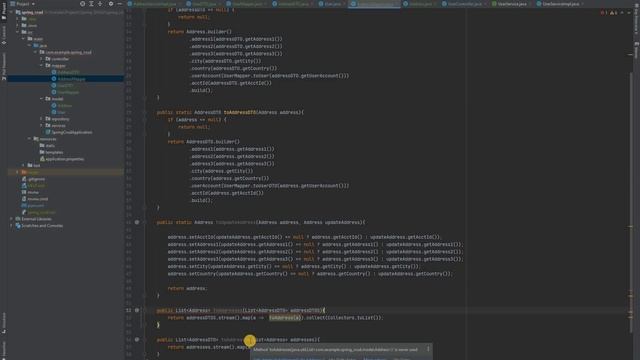Click the Collapse All icon in Project panel

[x=100, y=4]
